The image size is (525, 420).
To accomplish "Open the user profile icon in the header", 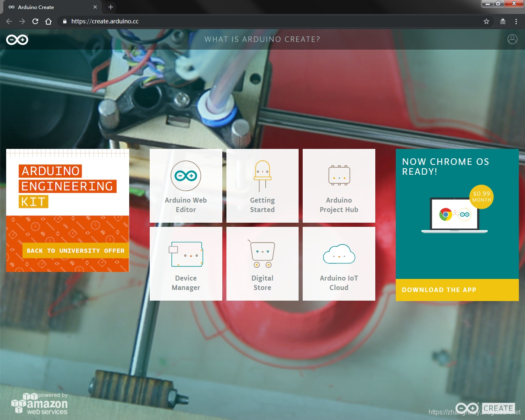I will 512,39.
